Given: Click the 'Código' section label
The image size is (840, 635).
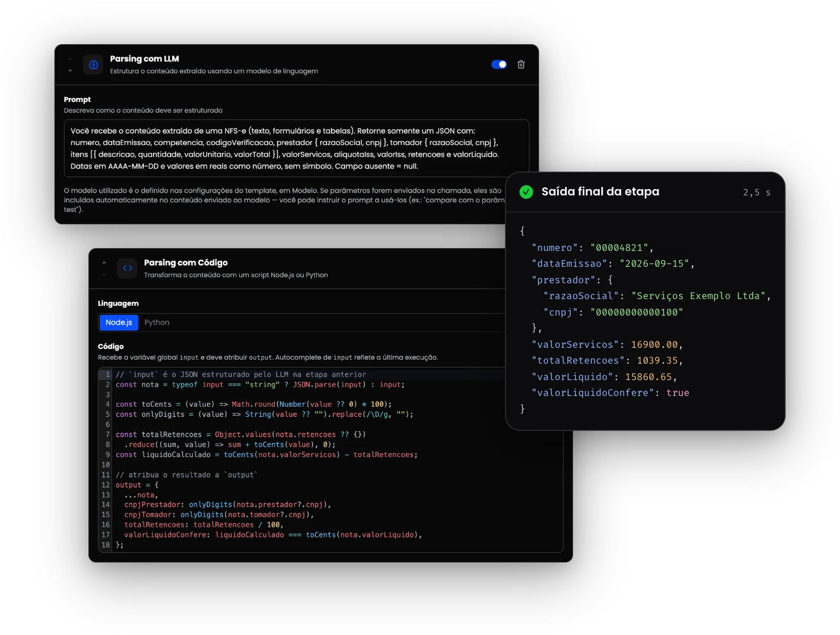Looking at the screenshot, I should (x=111, y=347).
